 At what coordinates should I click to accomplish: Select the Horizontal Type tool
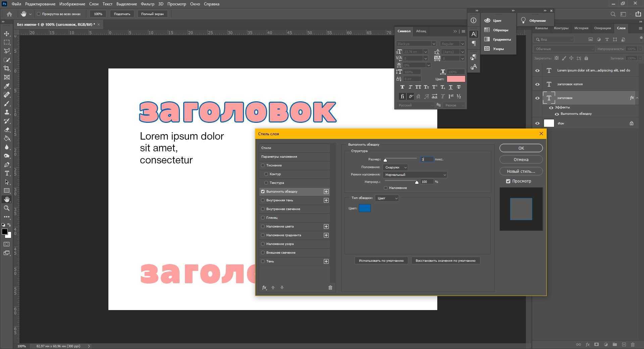7,173
